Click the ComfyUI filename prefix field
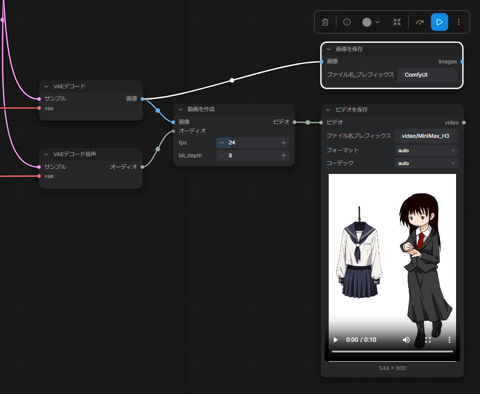 [427, 75]
